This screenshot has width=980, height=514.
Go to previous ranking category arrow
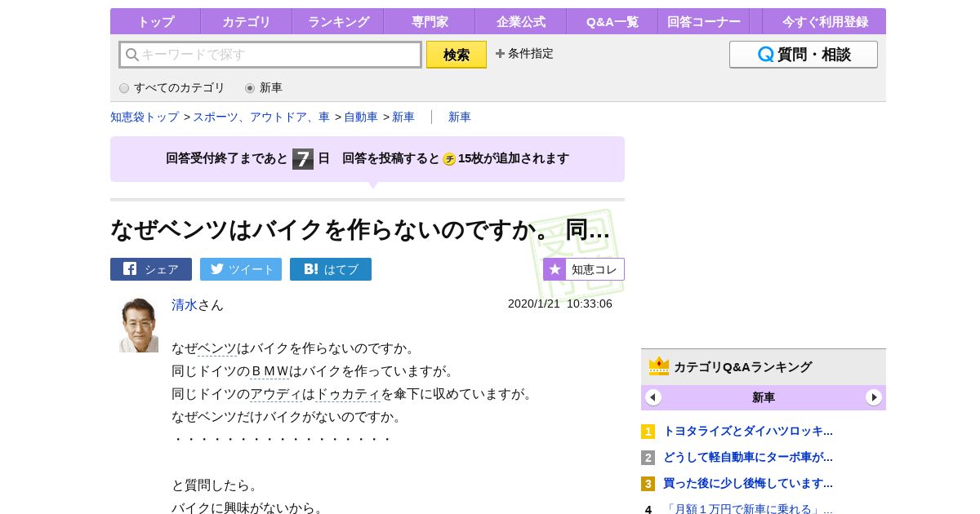pyautogui.click(x=653, y=397)
